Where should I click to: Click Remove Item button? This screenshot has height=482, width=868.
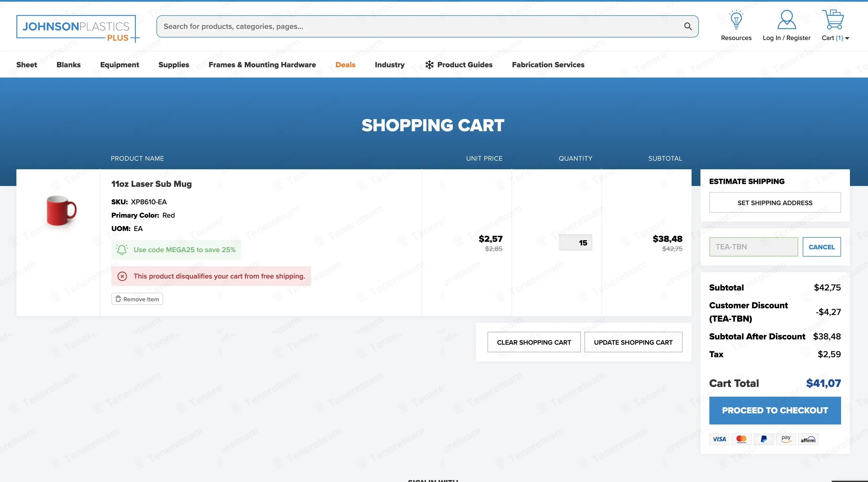137,299
